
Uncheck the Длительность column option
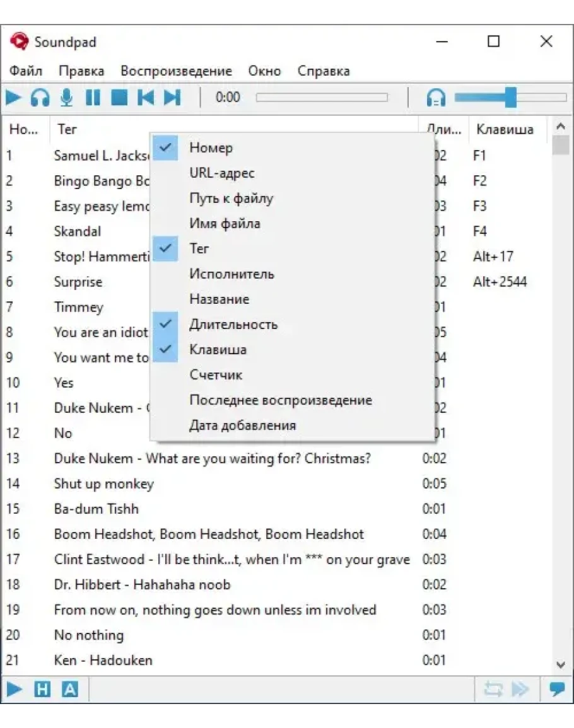pyautogui.click(x=233, y=325)
